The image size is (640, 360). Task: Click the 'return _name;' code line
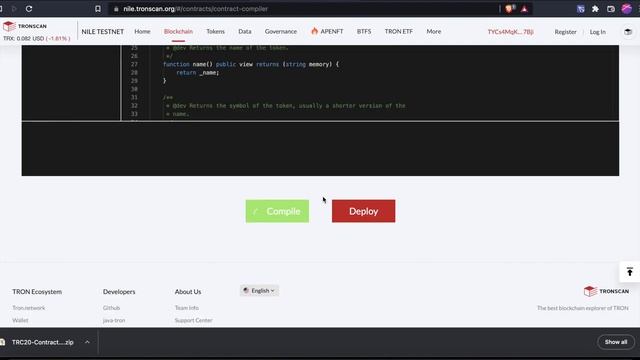[x=198, y=73]
